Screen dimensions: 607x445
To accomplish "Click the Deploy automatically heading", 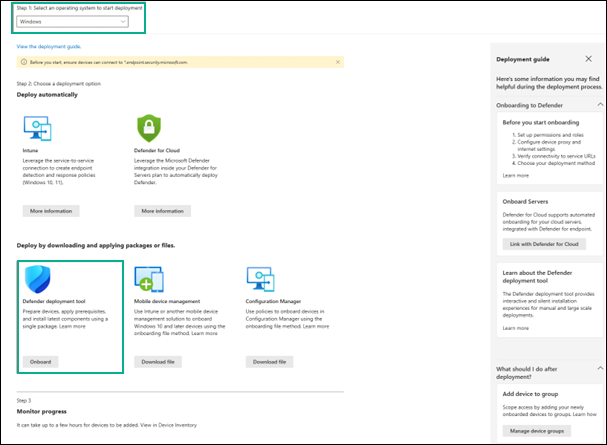I will pyautogui.click(x=47, y=95).
